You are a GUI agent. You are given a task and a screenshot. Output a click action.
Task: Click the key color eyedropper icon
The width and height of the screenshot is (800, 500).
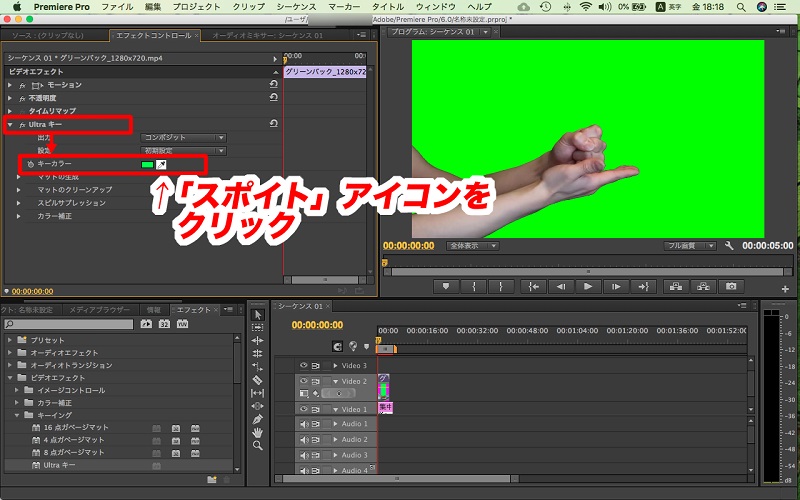coord(161,164)
